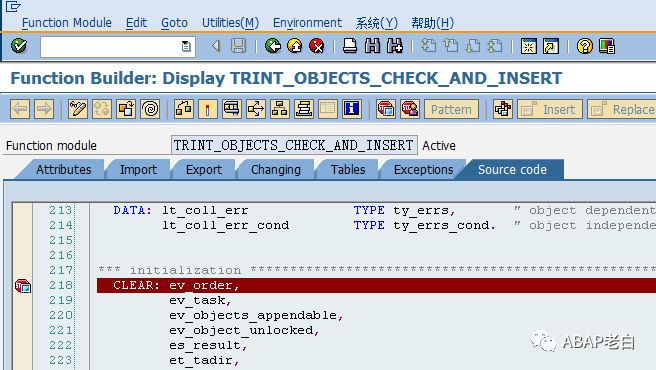Click the Active/Inactive toggle icon
This screenshot has width=656, height=370.
click(x=102, y=109)
